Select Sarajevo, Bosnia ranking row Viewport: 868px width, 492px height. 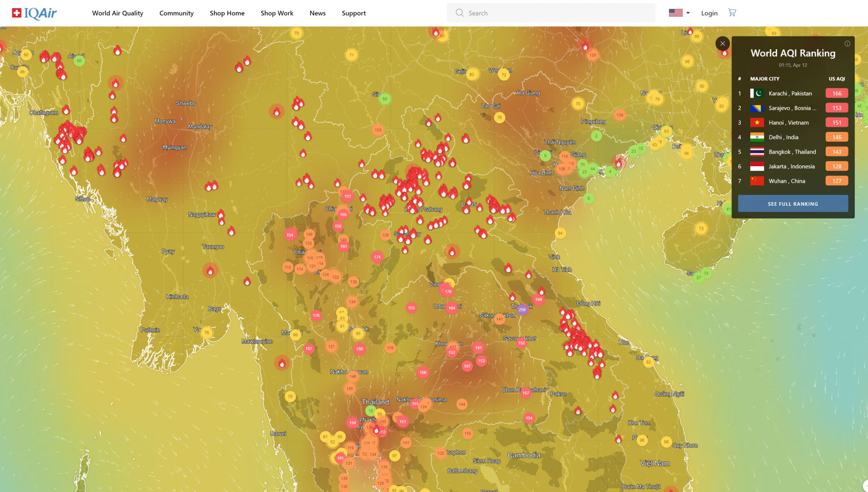pyautogui.click(x=793, y=108)
